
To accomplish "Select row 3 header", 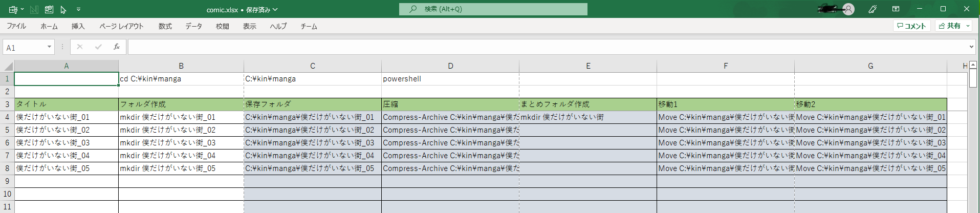I will 7,104.
